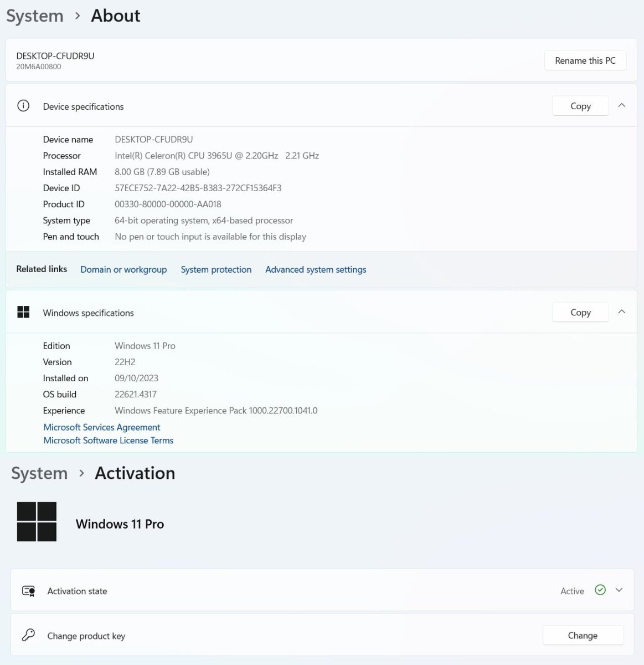Click the green Active checkmark icon

point(600,590)
